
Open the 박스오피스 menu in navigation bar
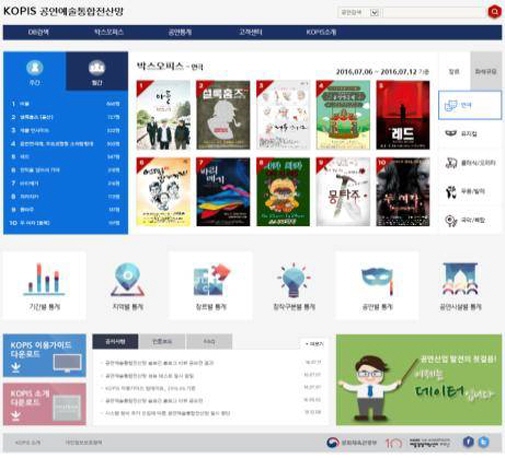point(109,32)
